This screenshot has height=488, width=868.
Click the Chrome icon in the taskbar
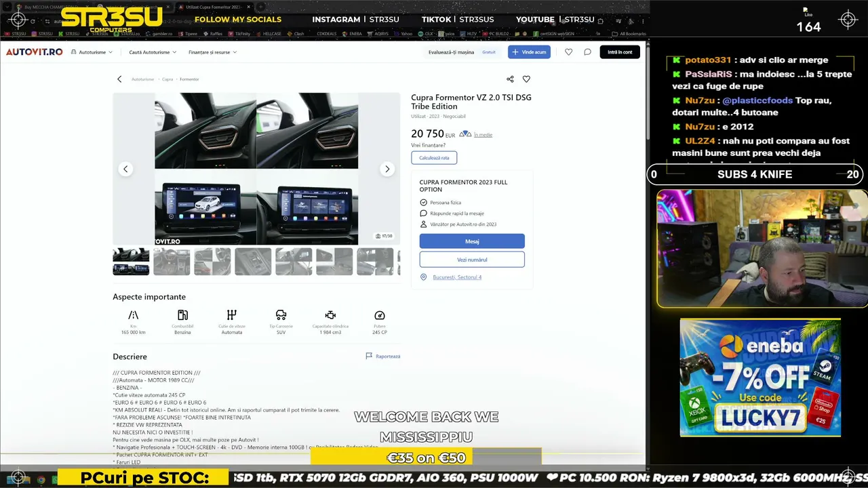[x=41, y=480]
